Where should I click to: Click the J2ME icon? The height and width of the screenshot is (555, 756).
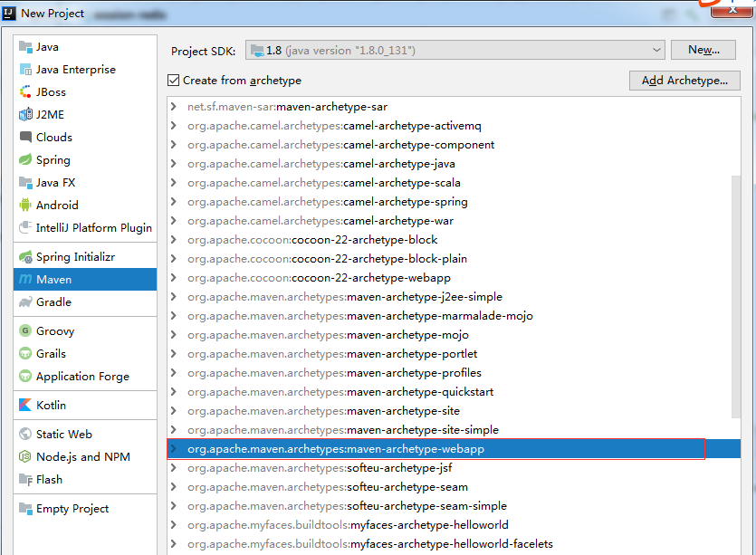25,114
